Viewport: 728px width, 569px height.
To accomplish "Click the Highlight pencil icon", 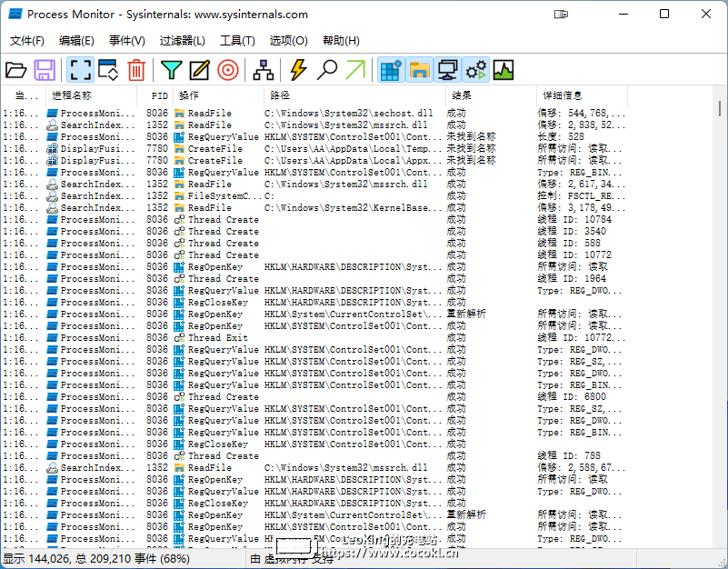I will [200, 70].
